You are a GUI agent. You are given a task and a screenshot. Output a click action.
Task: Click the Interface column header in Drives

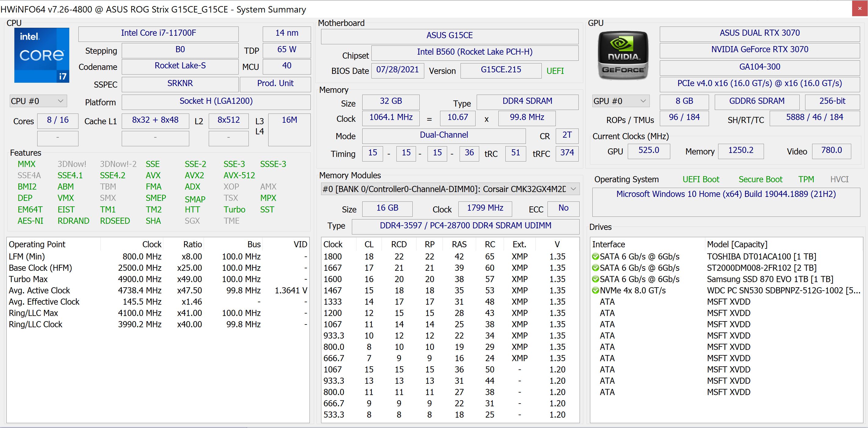click(648, 245)
